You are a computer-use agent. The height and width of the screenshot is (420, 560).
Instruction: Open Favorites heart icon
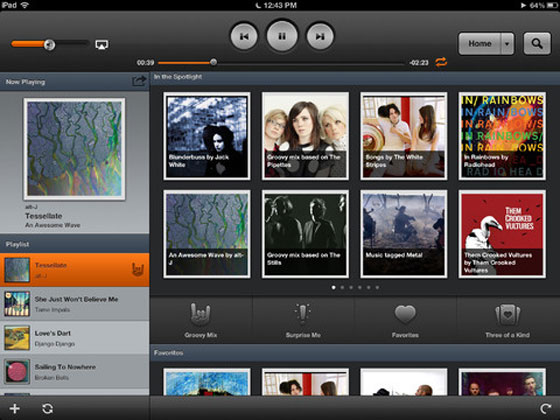(x=405, y=314)
